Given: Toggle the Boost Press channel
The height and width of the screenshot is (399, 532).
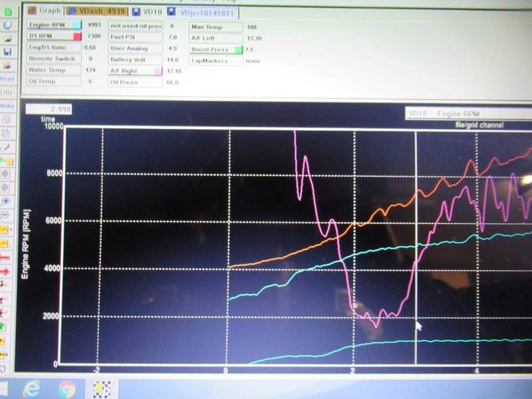Looking at the screenshot, I should (x=215, y=50).
